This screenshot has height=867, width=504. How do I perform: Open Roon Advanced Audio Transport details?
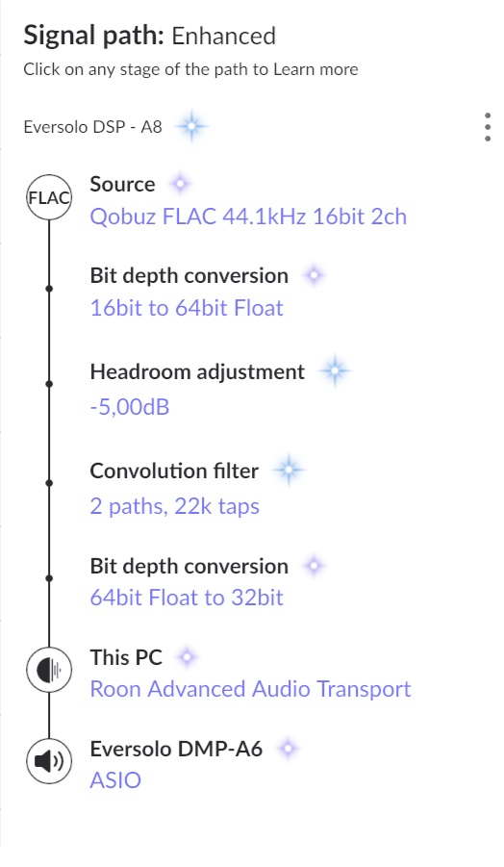[x=250, y=689]
